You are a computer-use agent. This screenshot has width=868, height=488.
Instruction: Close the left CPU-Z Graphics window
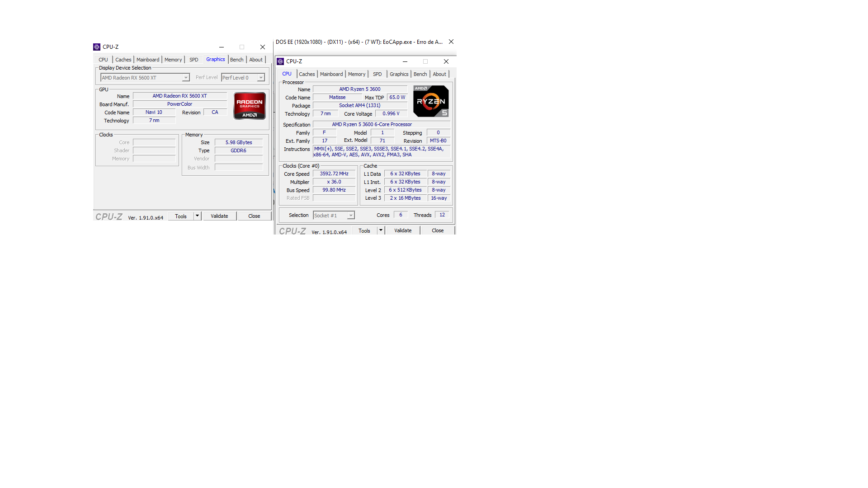(x=263, y=47)
